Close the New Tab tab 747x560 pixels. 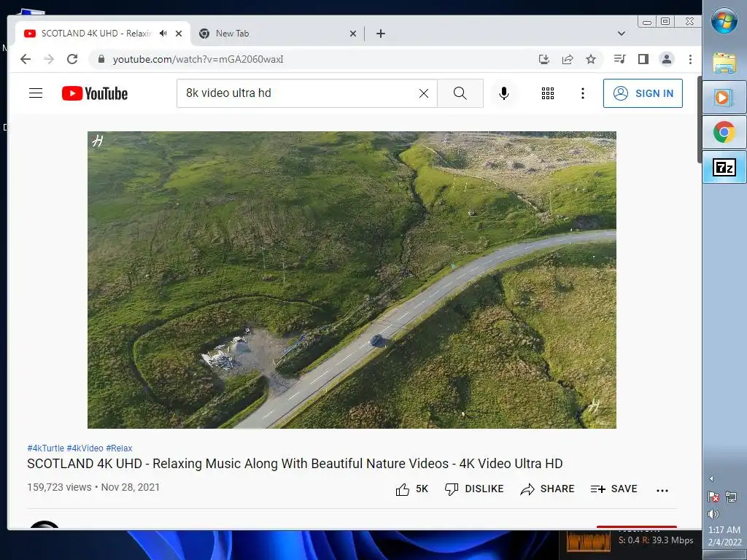pyautogui.click(x=353, y=34)
